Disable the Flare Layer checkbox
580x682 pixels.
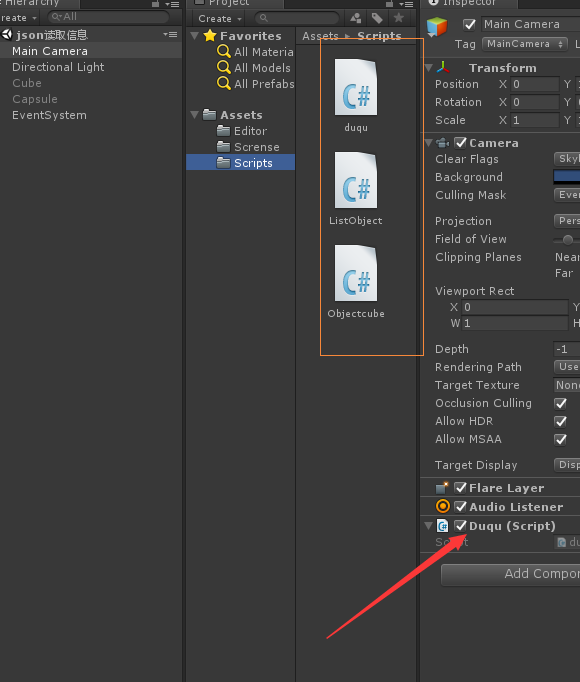[460, 488]
